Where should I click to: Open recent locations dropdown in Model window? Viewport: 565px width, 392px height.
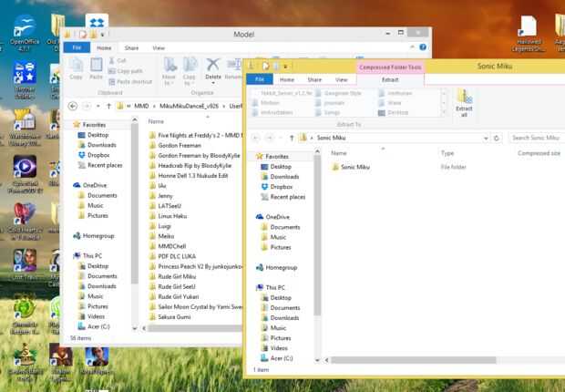pyautogui.click(x=98, y=106)
